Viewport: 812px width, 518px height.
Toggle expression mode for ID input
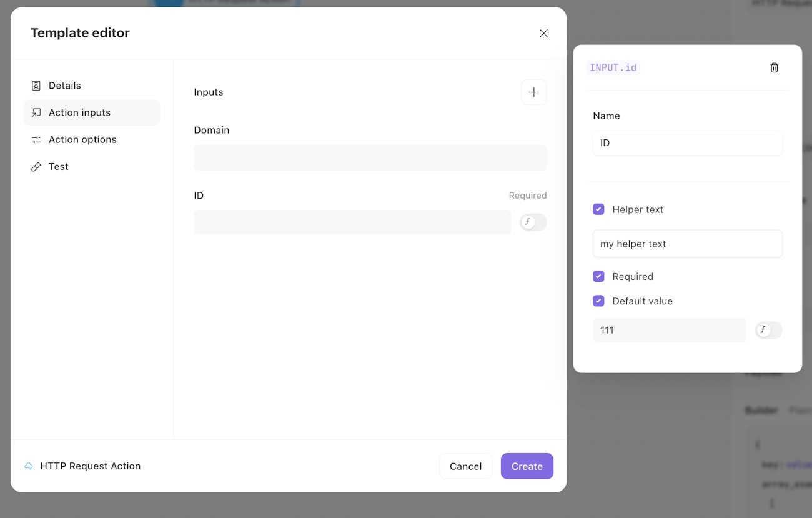533,222
